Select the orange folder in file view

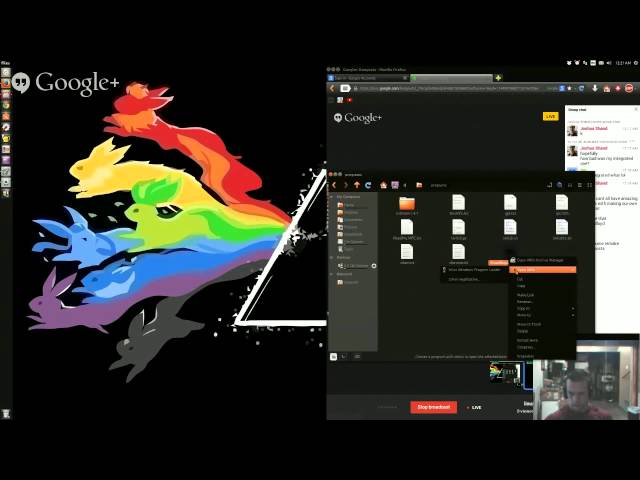[x=407, y=203]
